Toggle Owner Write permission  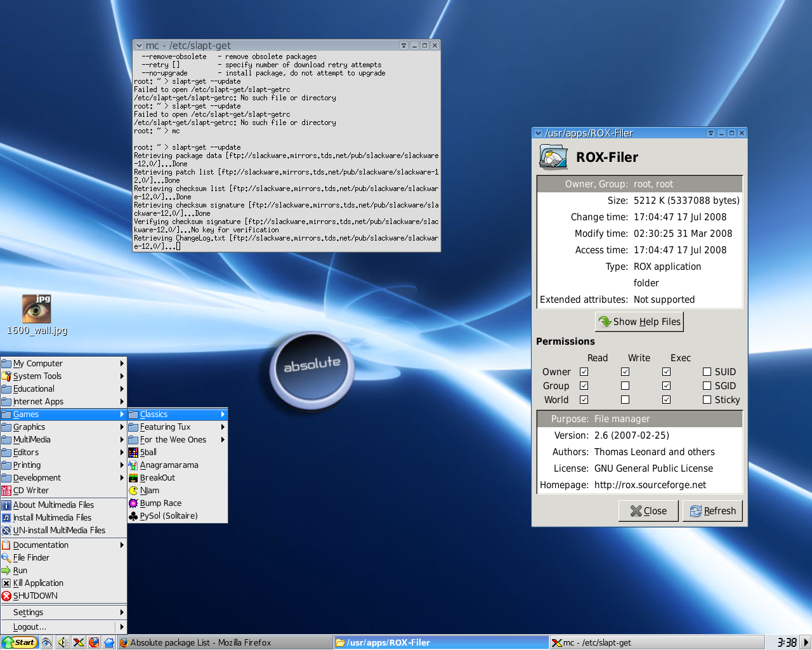(x=625, y=372)
